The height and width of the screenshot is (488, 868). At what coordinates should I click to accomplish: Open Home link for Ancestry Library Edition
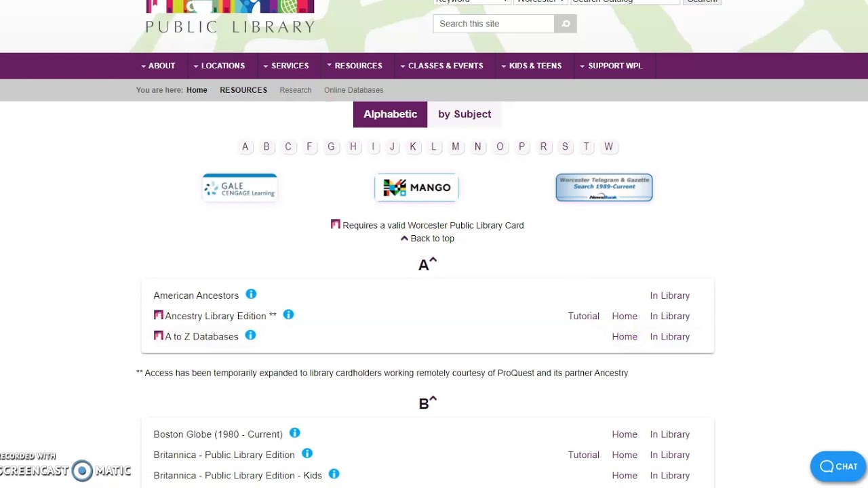click(x=625, y=316)
